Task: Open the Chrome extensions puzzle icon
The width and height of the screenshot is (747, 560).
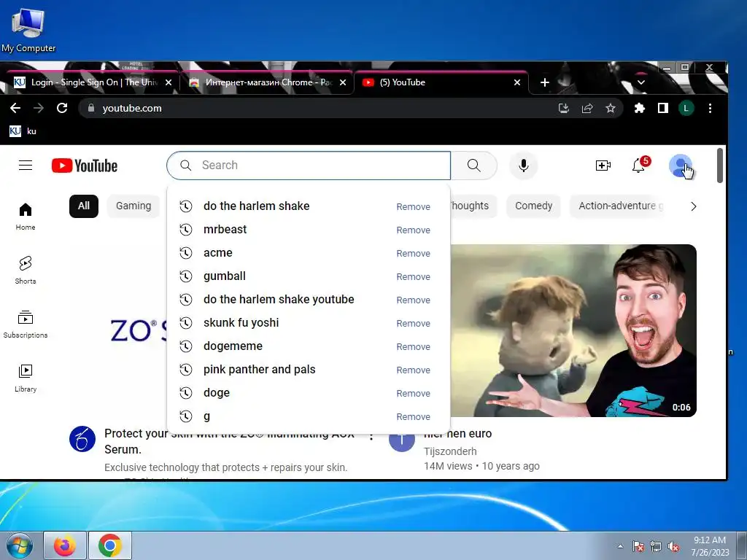Action: (639, 108)
